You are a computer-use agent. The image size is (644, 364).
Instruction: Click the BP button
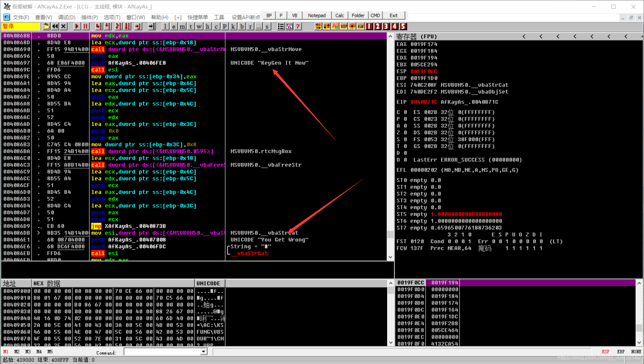click(269, 15)
